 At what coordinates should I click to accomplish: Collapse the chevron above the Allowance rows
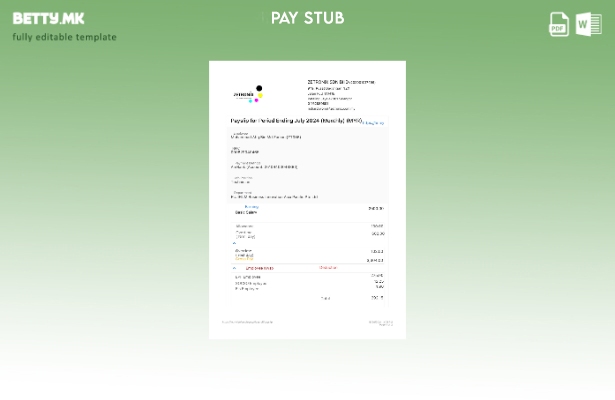coord(235,243)
